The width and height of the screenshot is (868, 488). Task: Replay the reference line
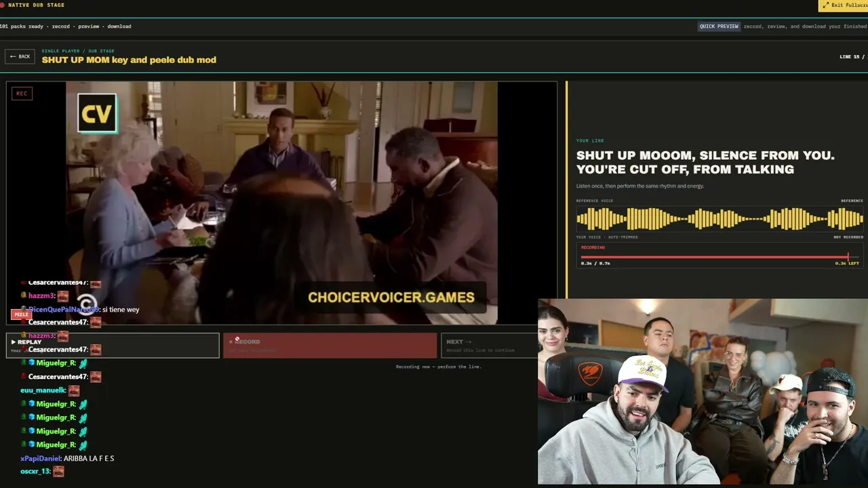point(113,345)
